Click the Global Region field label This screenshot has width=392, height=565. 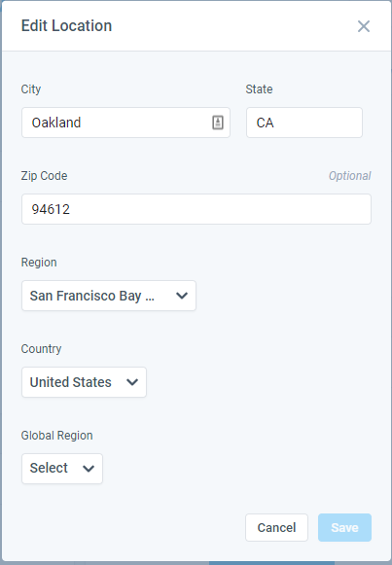(57, 436)
